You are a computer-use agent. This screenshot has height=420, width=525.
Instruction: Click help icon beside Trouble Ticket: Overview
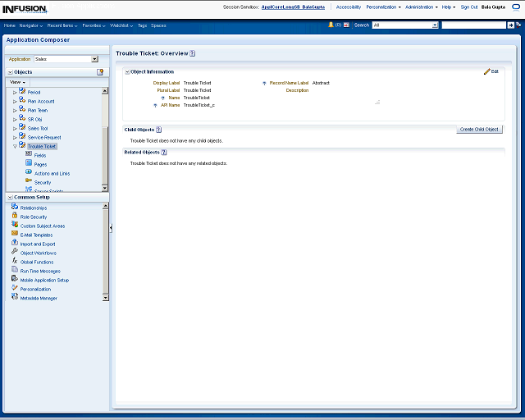click(x=193, y=53)
